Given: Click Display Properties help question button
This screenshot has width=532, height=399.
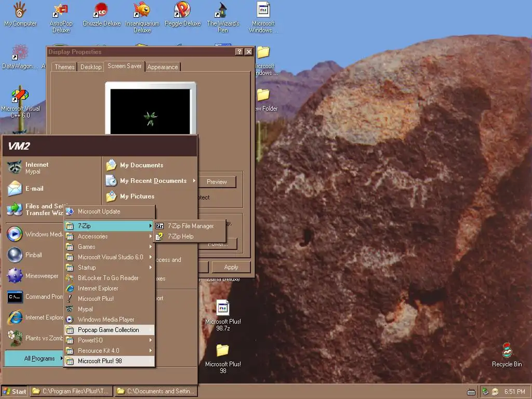Looking at the screenshot, I should tap(239, 51).
